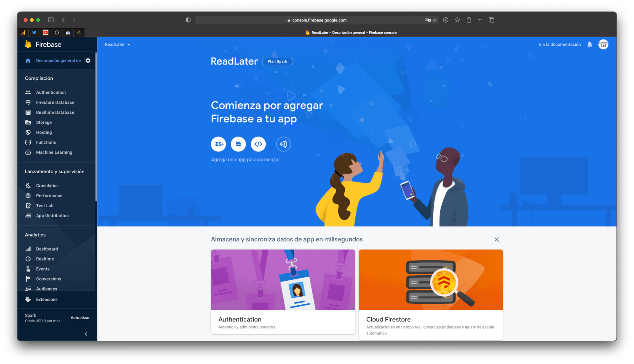Click the notifications bell icon
The image size is (634, 364).
coord(590,45)
